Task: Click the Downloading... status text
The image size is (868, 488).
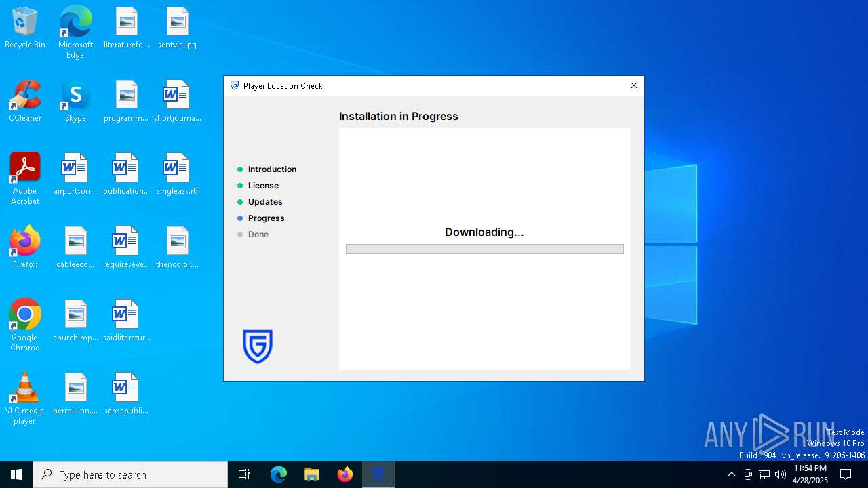Action: pyautogui.click(x=484, y=232)
